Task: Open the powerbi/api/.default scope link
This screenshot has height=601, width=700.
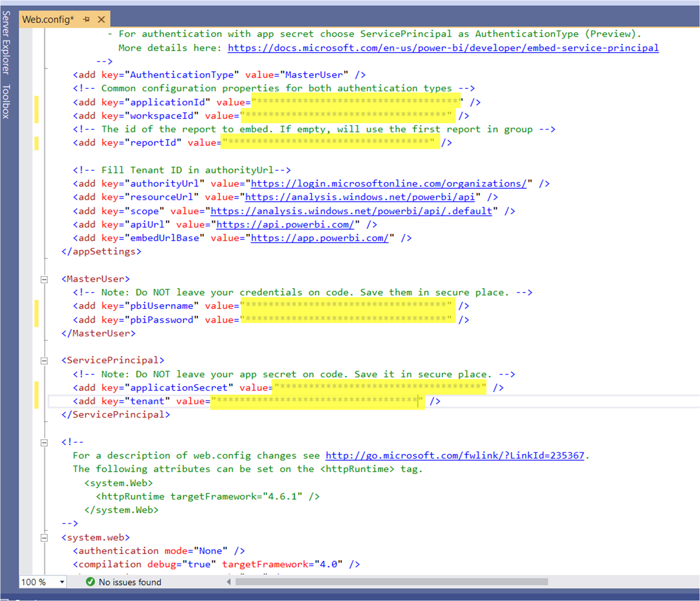Action: [351, 211]
